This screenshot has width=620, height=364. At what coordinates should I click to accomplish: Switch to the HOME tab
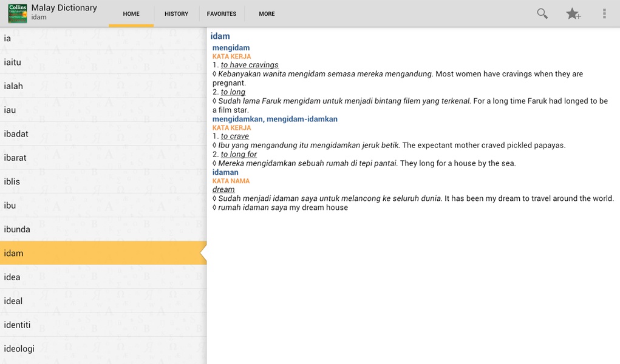click(131, 14)
